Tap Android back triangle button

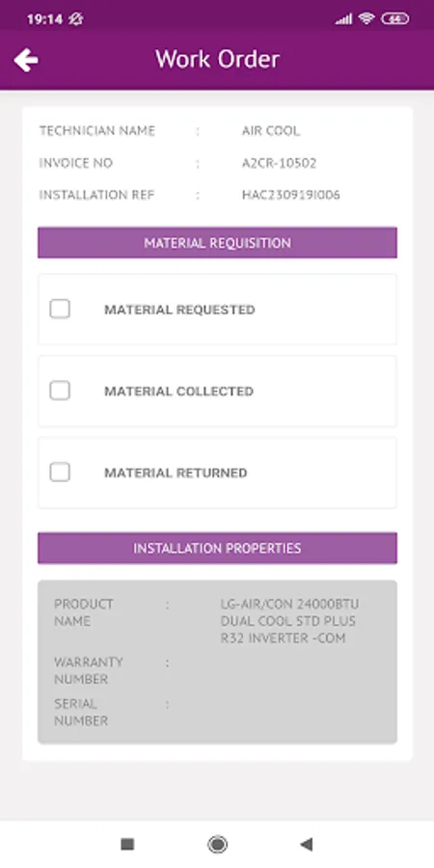(x=306, y=844)
